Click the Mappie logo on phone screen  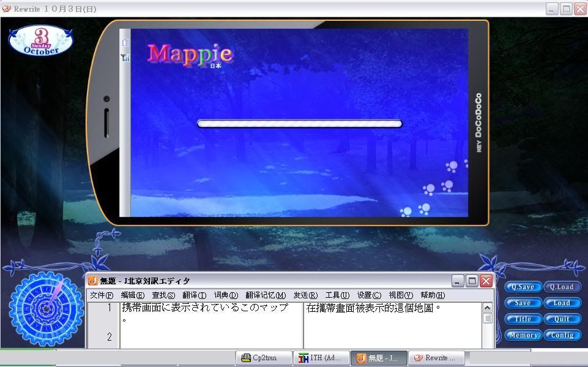(190, 54)
